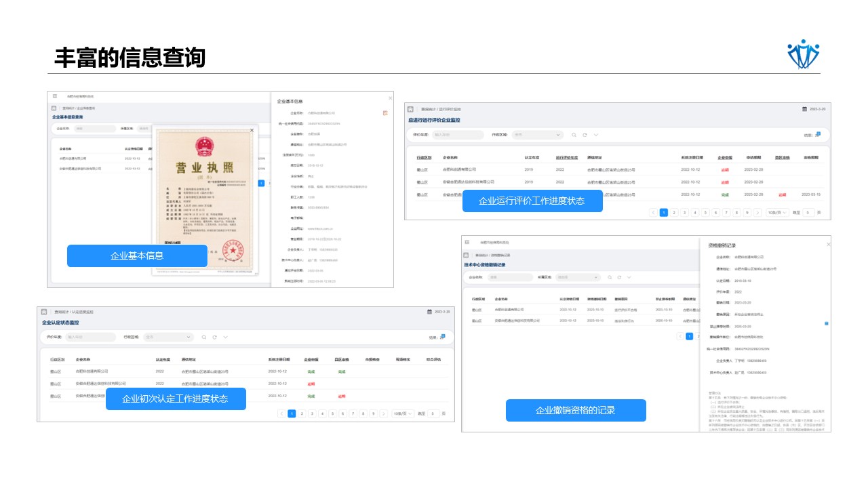Expand filter chevron in 企业认定状态监控 window

225,337
